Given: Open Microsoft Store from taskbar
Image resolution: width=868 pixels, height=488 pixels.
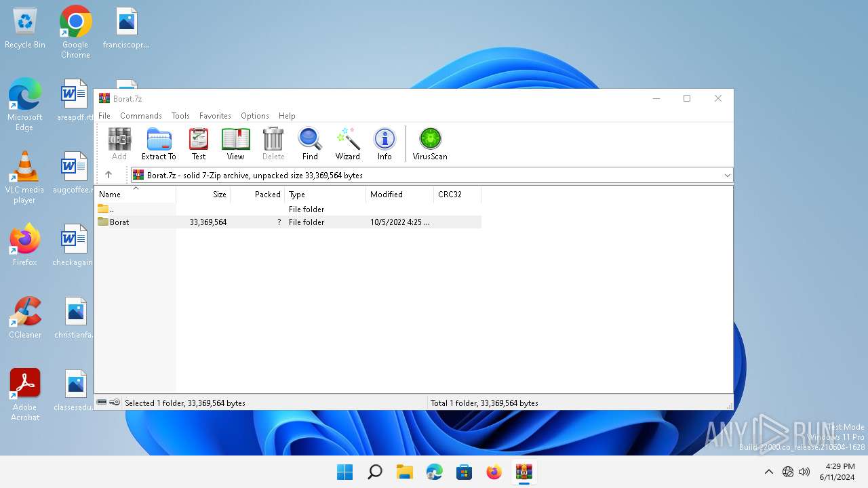Looking at the screenshot, I should 465,472.
